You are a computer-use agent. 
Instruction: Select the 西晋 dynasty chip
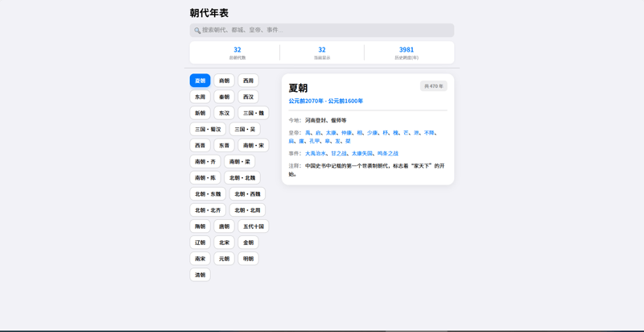point(200,146)
